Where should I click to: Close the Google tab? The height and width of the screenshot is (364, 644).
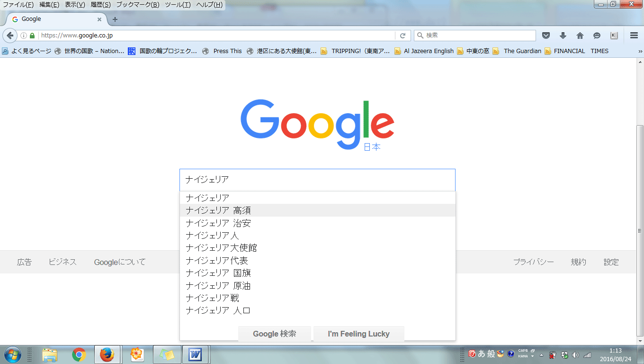point(99,19)
